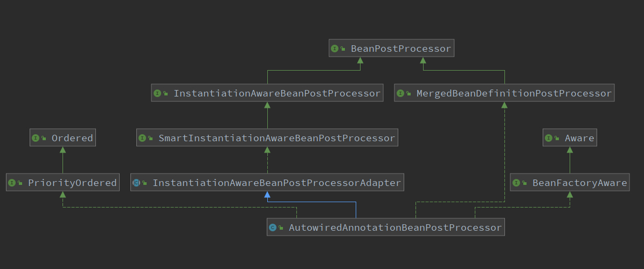Click the interface icon beside Aware
The image size is (644, 269).
pyautogui.click(x=549, y=138)
